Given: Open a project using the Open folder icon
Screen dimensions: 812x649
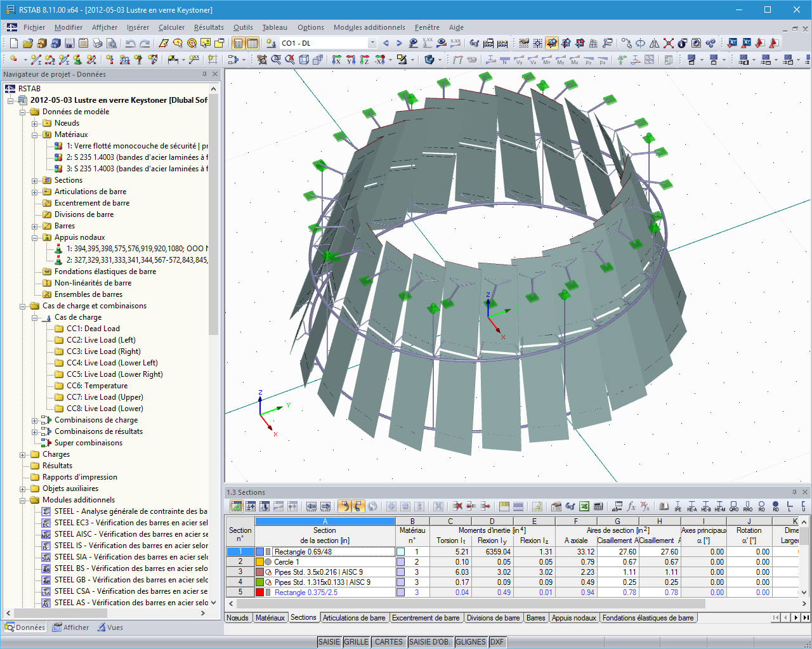Looking at the screenshot, I should [x=27, y=43].
